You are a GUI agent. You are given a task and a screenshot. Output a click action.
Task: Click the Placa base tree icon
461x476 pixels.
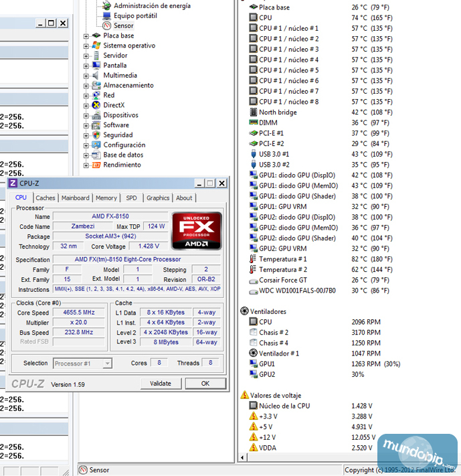click(x=96, y=35)
